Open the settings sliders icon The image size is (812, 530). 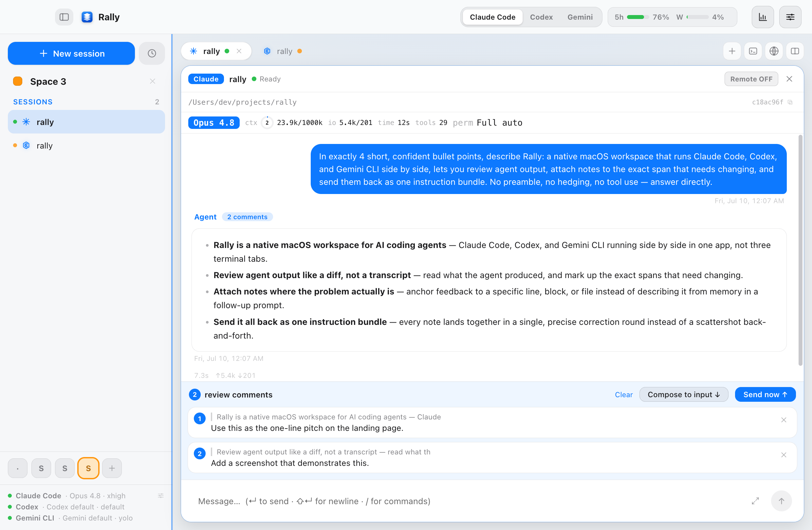coord(790,17)
